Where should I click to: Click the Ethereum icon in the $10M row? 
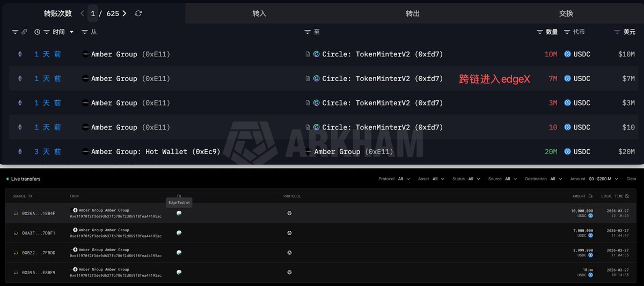(x=20, y=54)
